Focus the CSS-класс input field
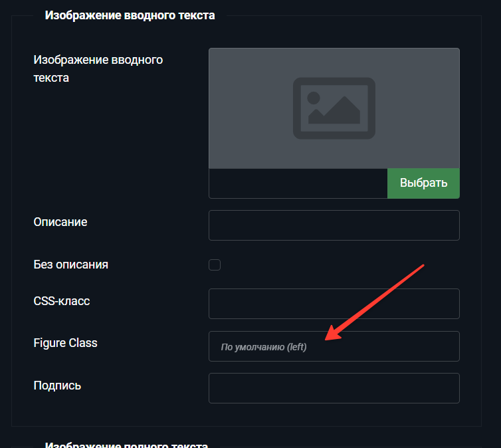This screenshot has width=501, height=448. [x=334, y=304]
